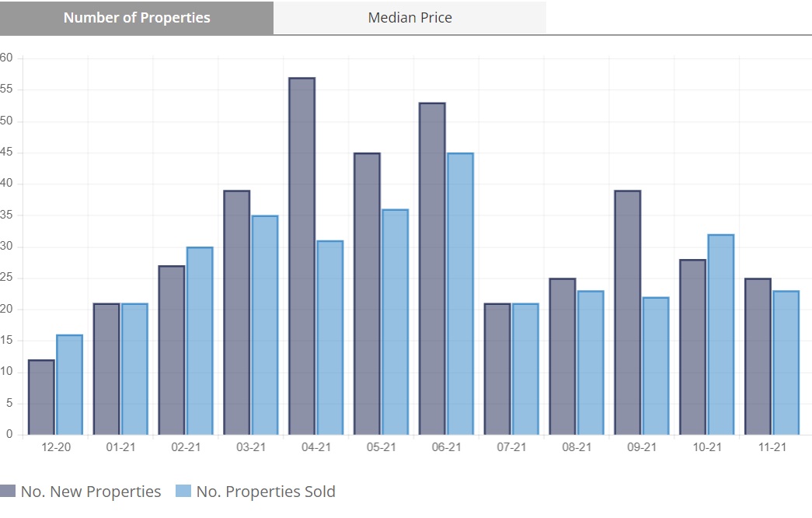This screenshot has width=812, height=518.
Task: Click the gray New Properties legend swatch
Action: 9,492
